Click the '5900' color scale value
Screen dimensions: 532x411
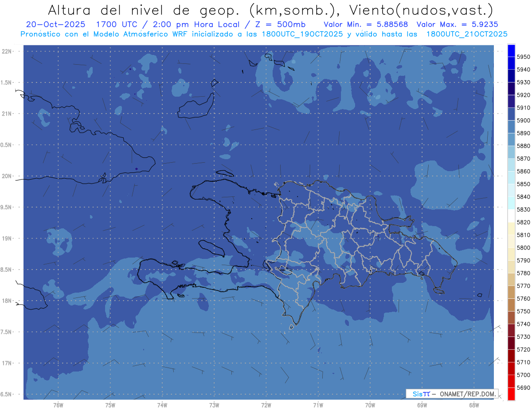[x=524, y=120]
